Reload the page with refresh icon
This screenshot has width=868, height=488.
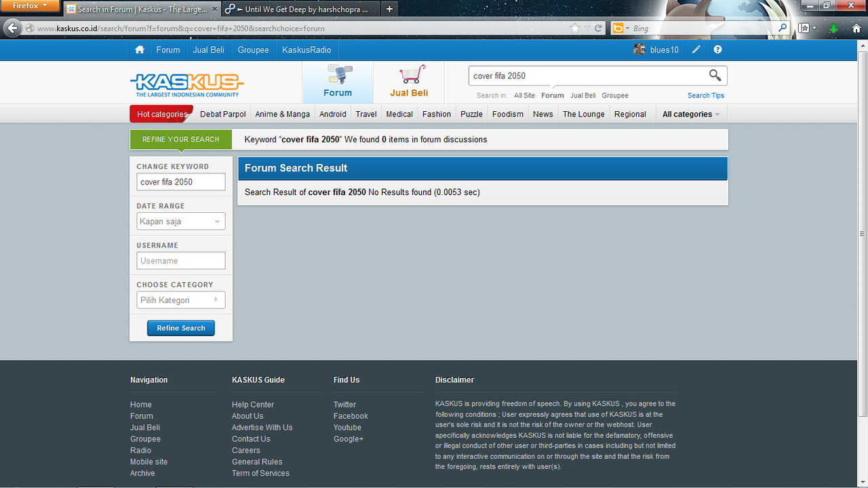pyautogui.click(x=598, y=28)
